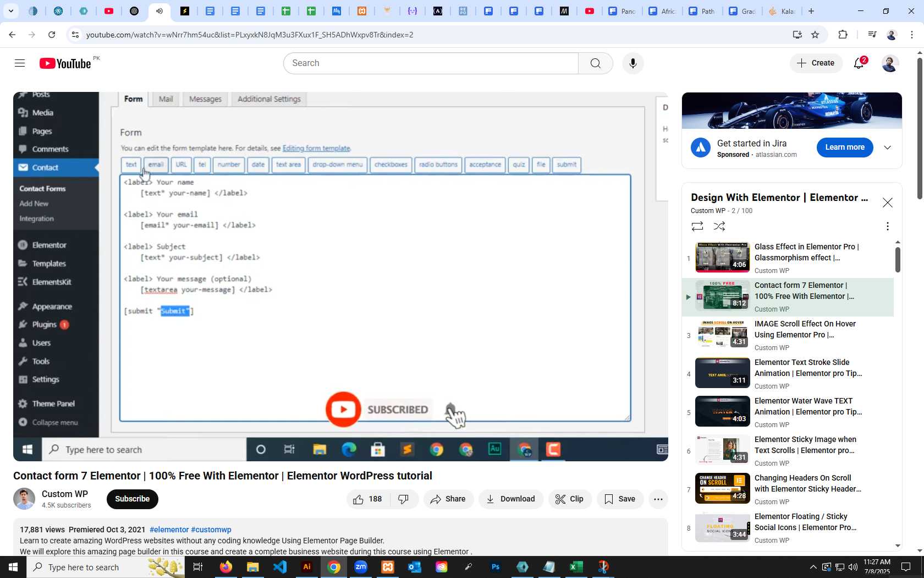
Task: Open the #customwp hashtag link
Action: tap(211, 530)
